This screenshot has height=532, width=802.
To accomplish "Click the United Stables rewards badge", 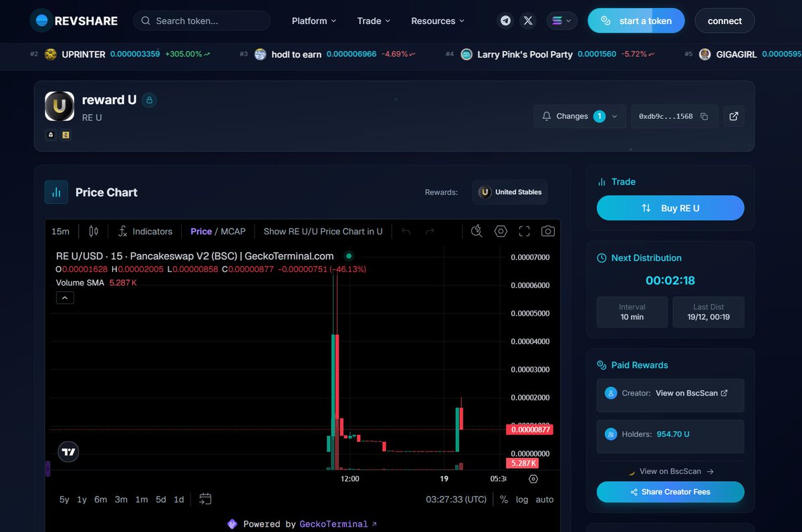I will [x=510, y=192].
